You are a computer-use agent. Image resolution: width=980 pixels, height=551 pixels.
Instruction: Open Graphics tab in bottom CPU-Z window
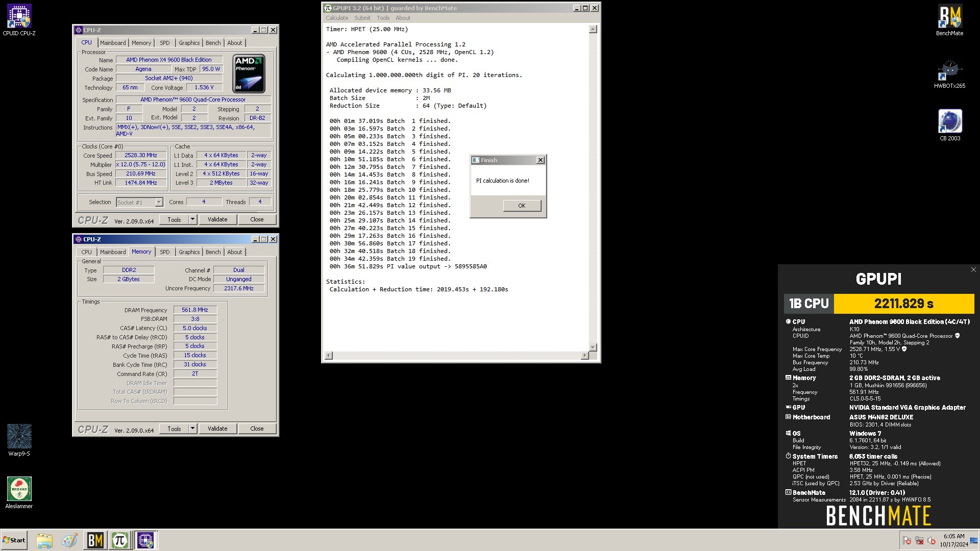(189, 252)
